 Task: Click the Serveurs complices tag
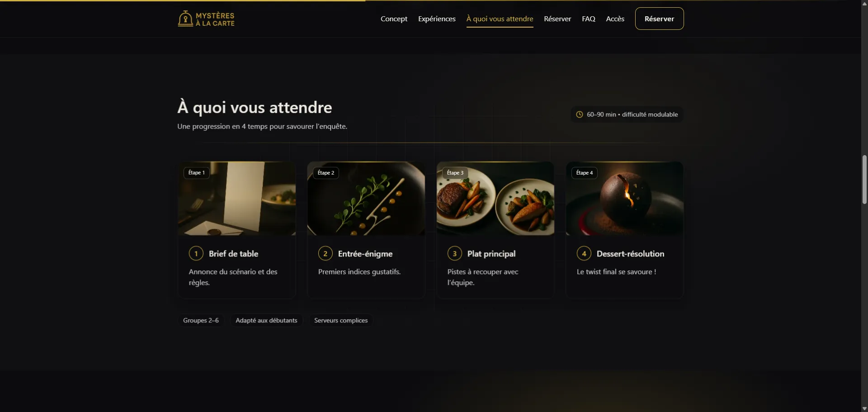[x=341, y=320]
